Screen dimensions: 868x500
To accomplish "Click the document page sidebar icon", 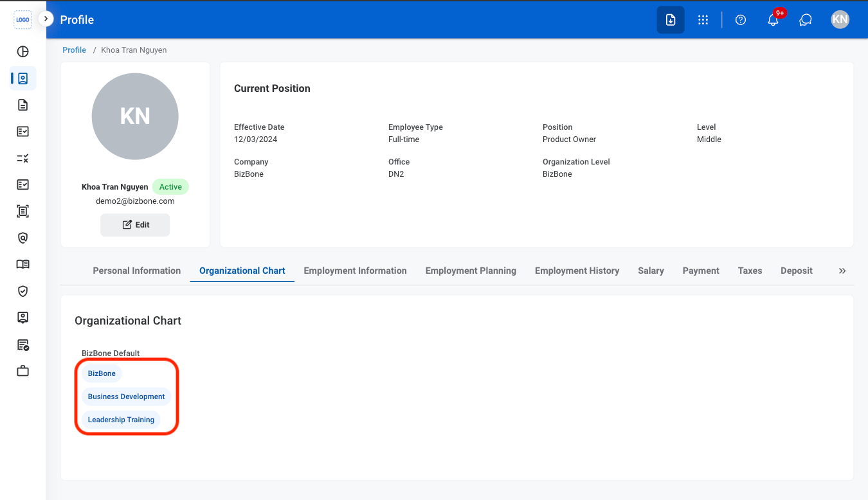I will point(23,105).
